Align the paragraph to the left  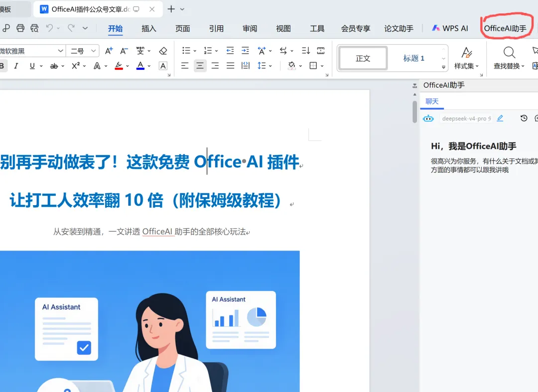pyautogui.click(x=185, y=66)
